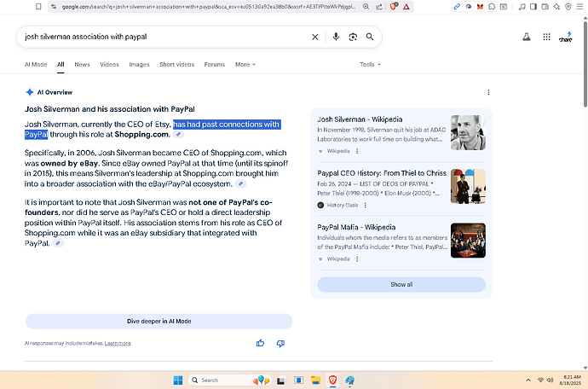Viewport: 588px width, 389px height.
Task: Click the zoom magnifier icon in address bar
Action: [366, 6]
